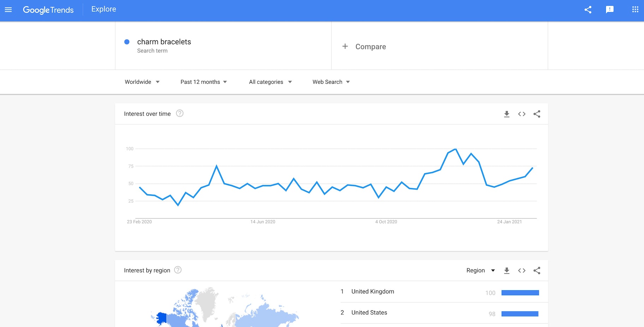Screen dimensions: 644x327
Task: Click the Compare add term button
Action: click(364, 47)
